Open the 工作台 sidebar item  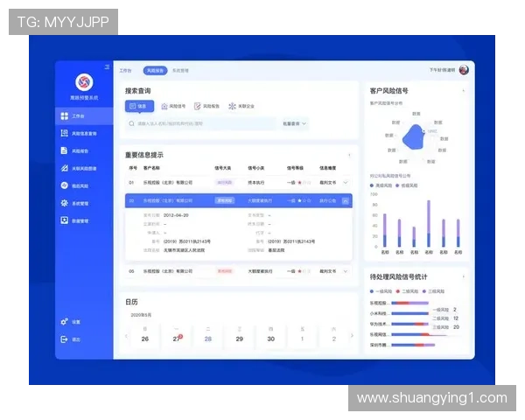point(84,115)
